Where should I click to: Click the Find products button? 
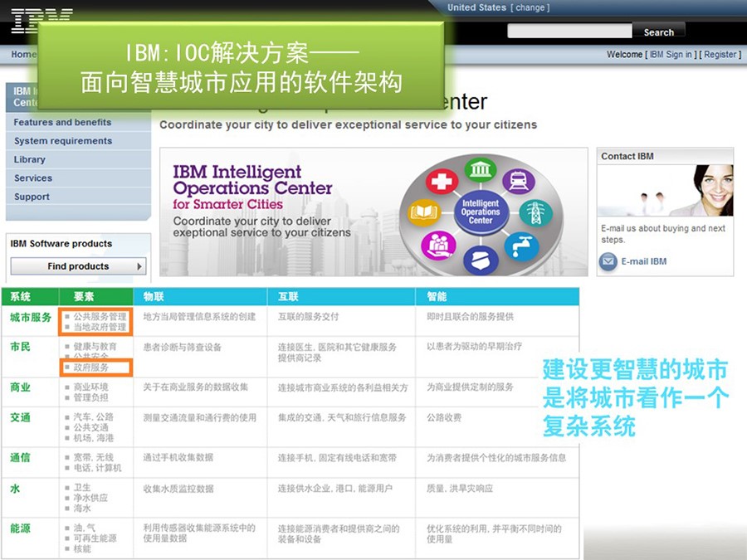click(x=78, y=266)
